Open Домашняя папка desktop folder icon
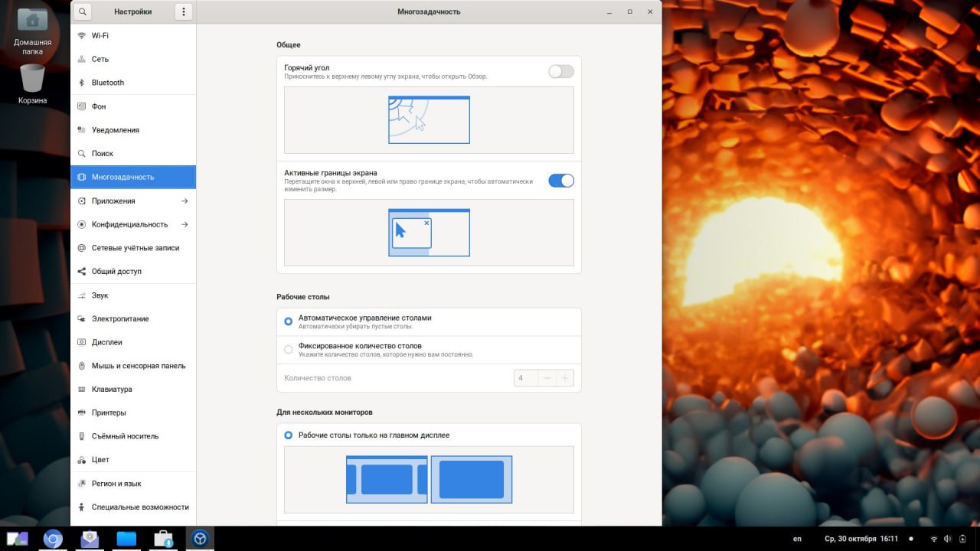Screen dimensions: 980x551 coord(32,21)
